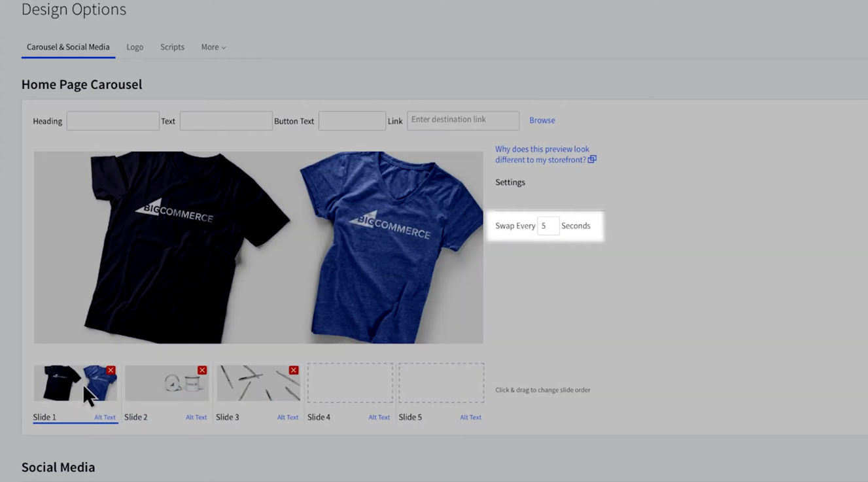Click the red X on Slide 3
The width and height of the screenshot is (868, 482).
point(294,370)
